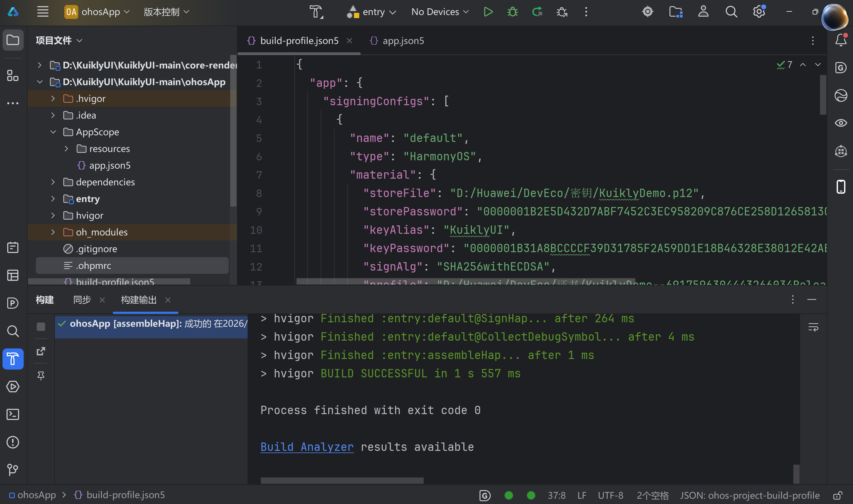Click the build output horizontal scrollbar
The image size is (853, 504).
pos(342,480)
